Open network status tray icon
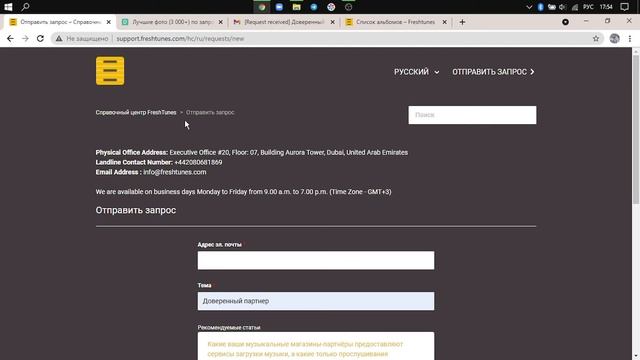This screenshot has height=360, width=640. 575,7
